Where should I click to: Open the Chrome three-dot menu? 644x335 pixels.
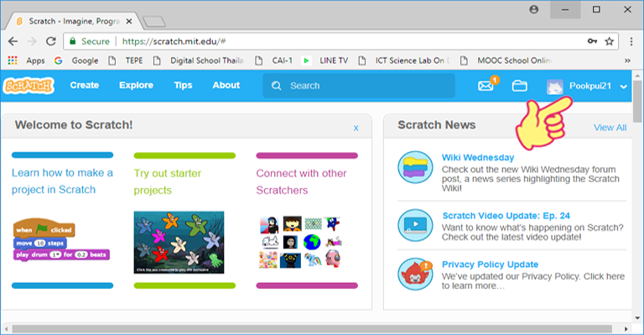pyautogui.click(x=631, y=41)
